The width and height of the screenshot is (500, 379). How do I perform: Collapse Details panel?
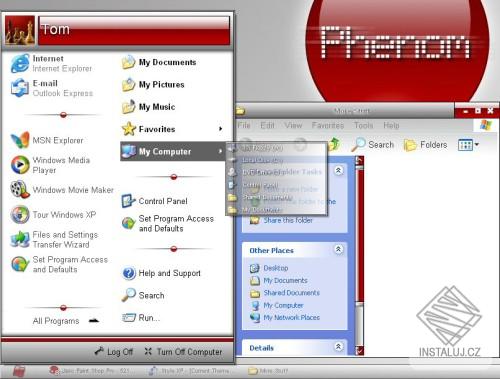pyautogui.click(x=338, y=347)
